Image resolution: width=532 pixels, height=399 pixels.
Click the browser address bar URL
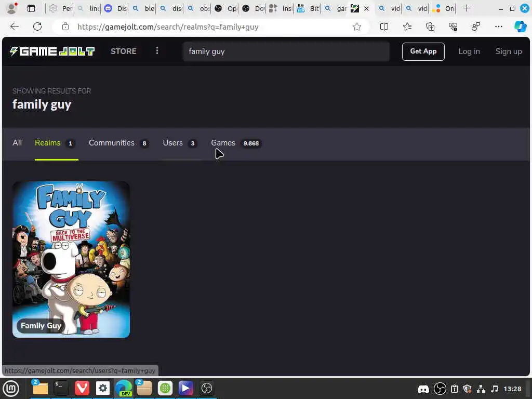click(x=168, y=27)
